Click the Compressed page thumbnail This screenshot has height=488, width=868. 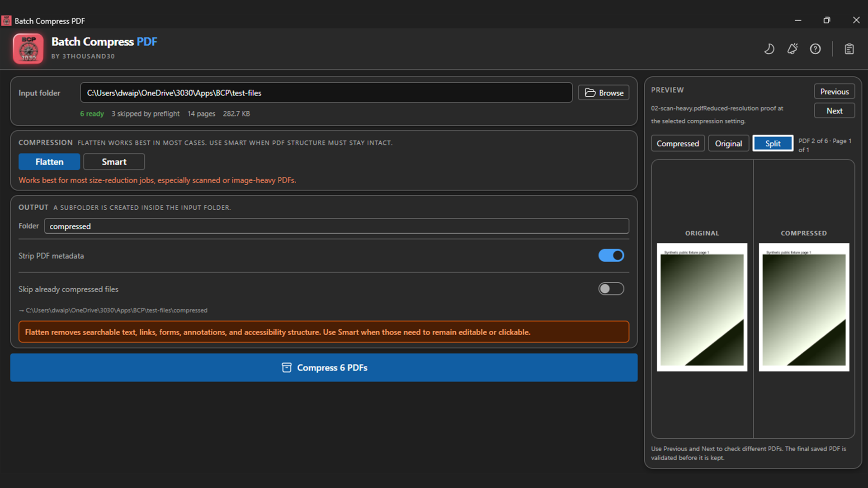(804, 307)
